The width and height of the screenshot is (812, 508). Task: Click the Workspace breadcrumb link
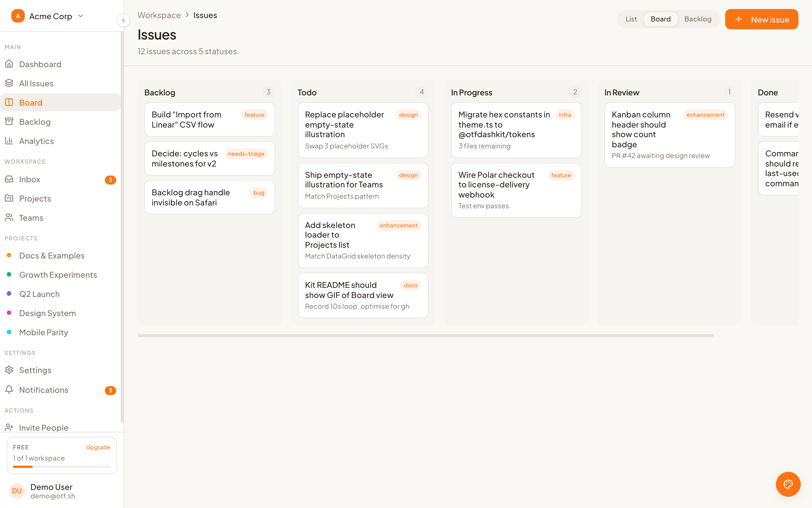159,15
